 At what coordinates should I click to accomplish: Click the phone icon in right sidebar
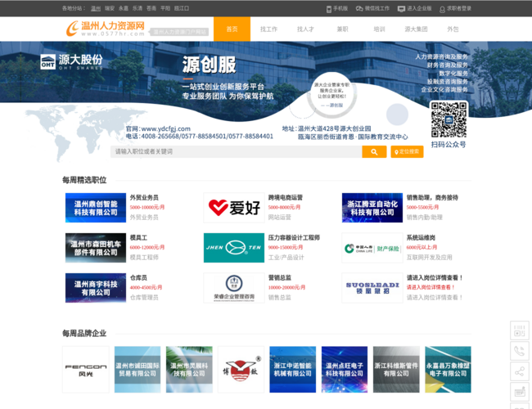tap(519, 352)
